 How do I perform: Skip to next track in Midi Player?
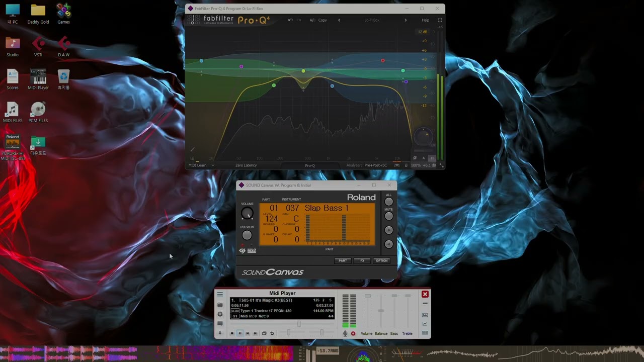tap(255, 333)
